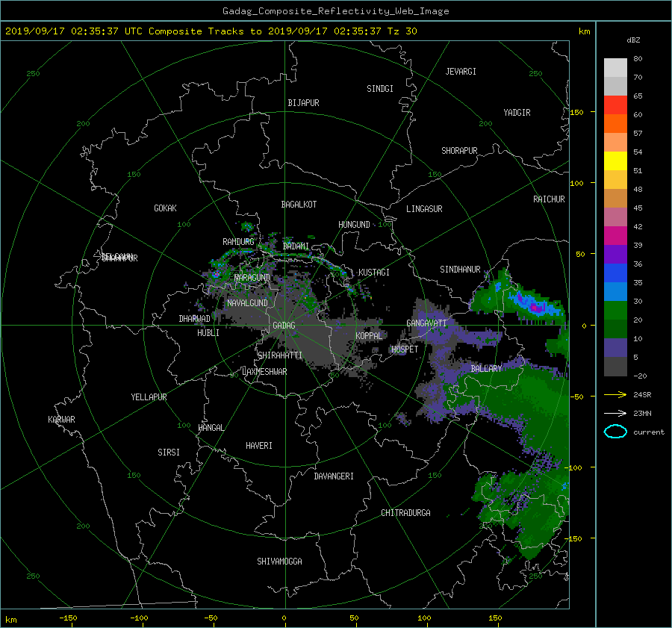The height and width of the screenshot is (628, 672).
Task: Click the YELLAPUR city label
Action: 149,397
